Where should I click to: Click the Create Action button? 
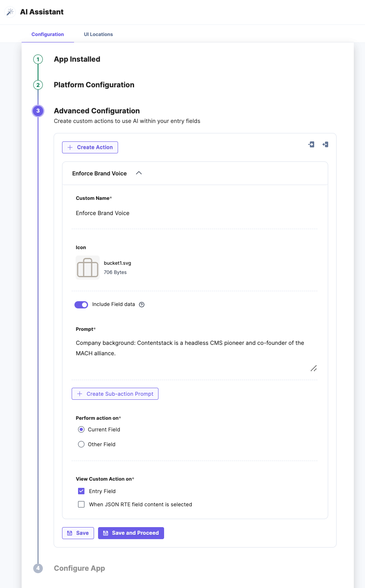click(90, 147)
